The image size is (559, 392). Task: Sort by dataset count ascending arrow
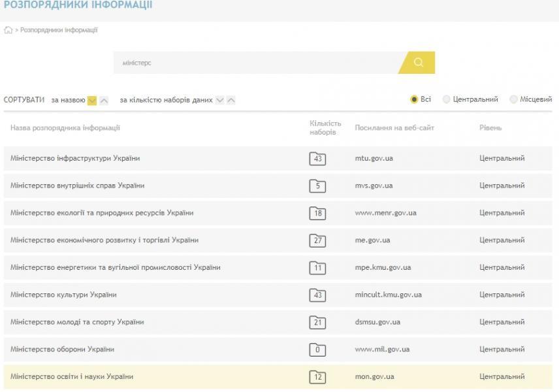[231, 100]
